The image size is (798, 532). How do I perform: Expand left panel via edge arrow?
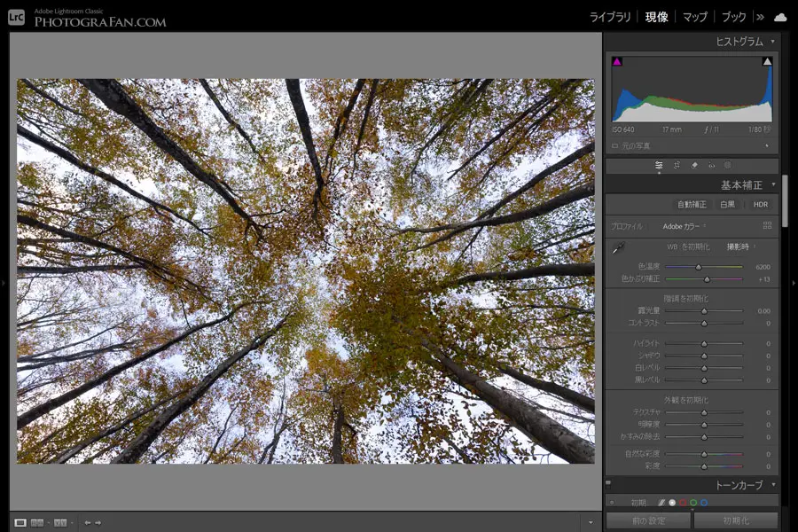pyautogui.click(x=4, y=283)
